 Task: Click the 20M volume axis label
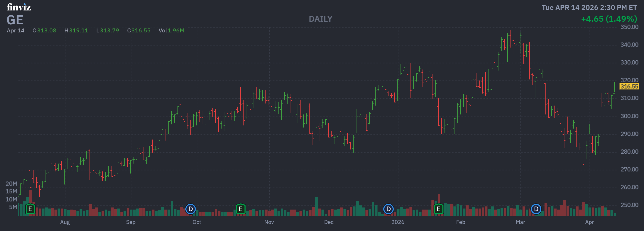coord(12,184)
